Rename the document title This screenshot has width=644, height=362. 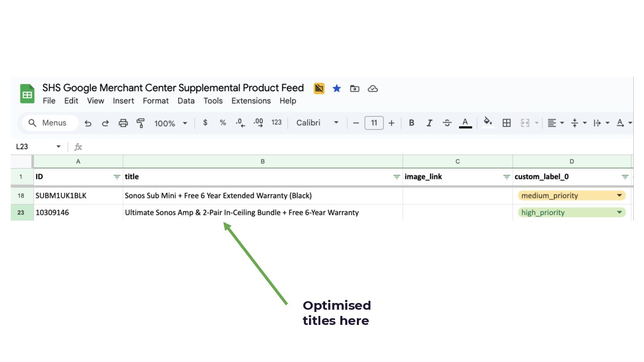pos(173,88)
